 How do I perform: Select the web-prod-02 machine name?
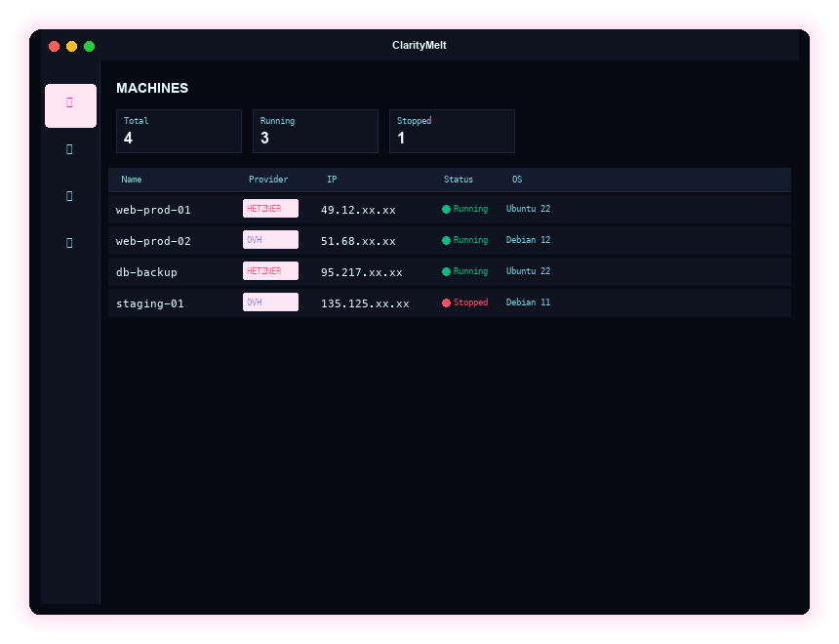pyautogui.click(x=153, y=241)
